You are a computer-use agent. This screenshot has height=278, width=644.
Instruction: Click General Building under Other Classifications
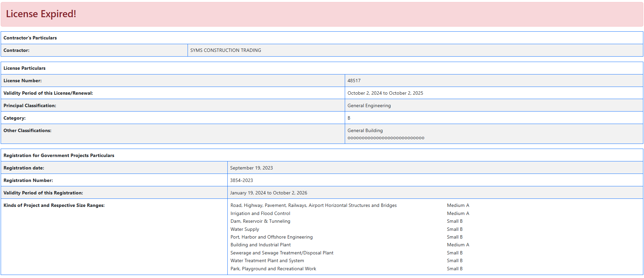[365, 130]
